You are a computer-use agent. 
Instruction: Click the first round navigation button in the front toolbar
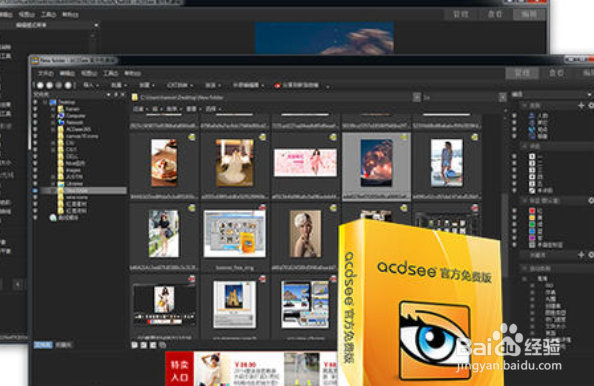(40, 86)
